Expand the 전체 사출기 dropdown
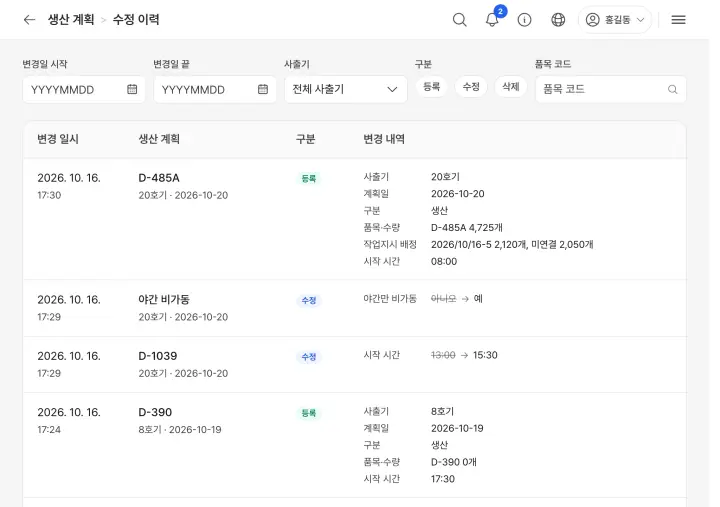Image resolution: width=720 pixels, height=507 pixels. 346,89
